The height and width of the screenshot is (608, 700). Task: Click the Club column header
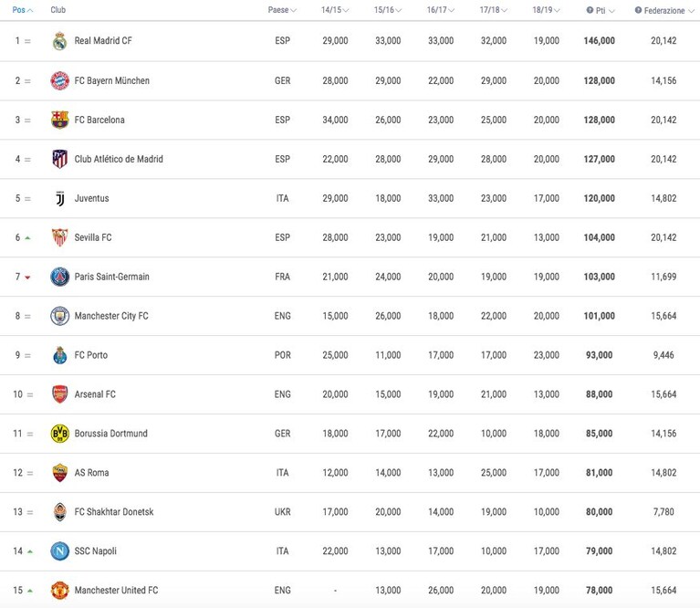point(58,10)
